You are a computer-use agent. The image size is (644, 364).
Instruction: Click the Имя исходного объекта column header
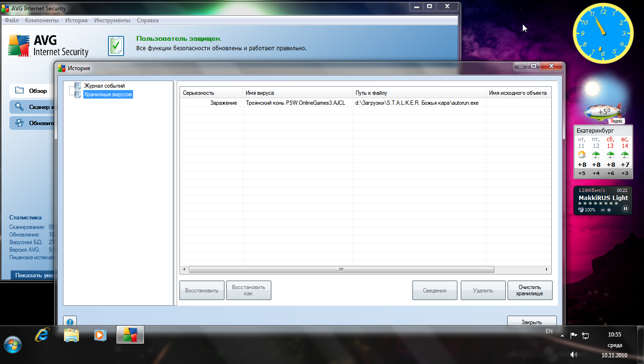(519, 93)
